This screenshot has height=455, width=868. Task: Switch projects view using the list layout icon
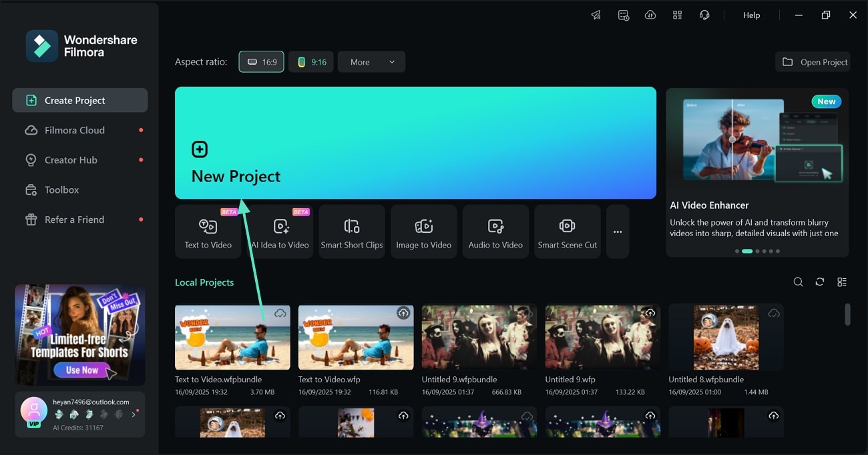tap(842, 282)
